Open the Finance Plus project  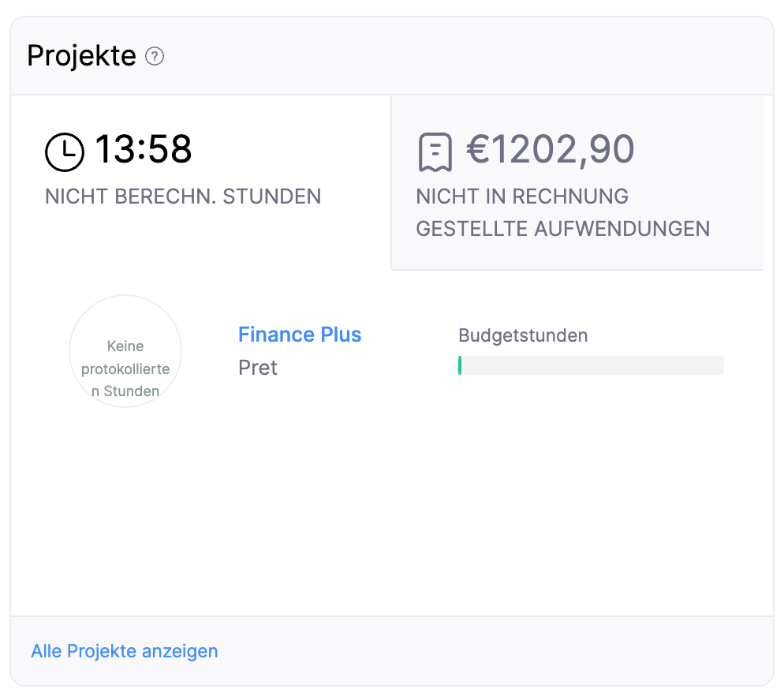click(x=300, y=335)
